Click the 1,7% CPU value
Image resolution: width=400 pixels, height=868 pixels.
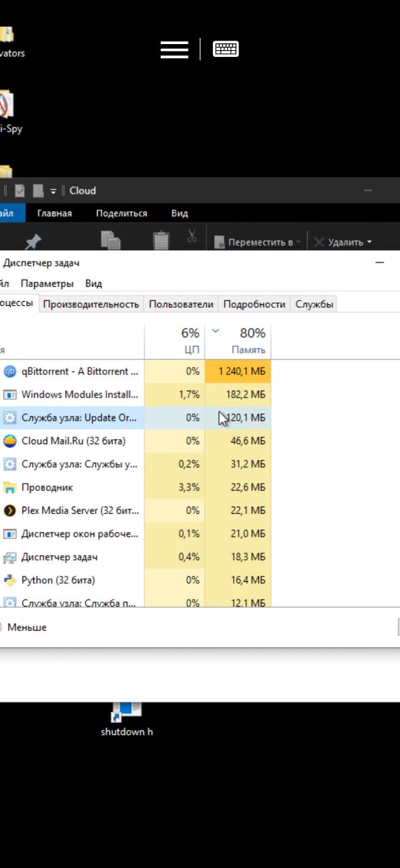point(188,394)
